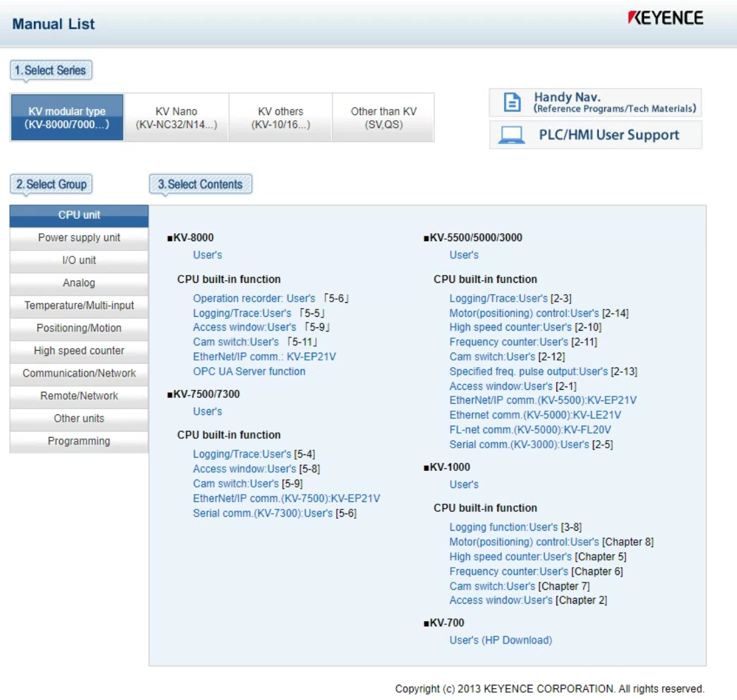Viewport: 737px width, 700px height.
Task: Open Access window:User's [5-8] link
Action: point(244,469)
